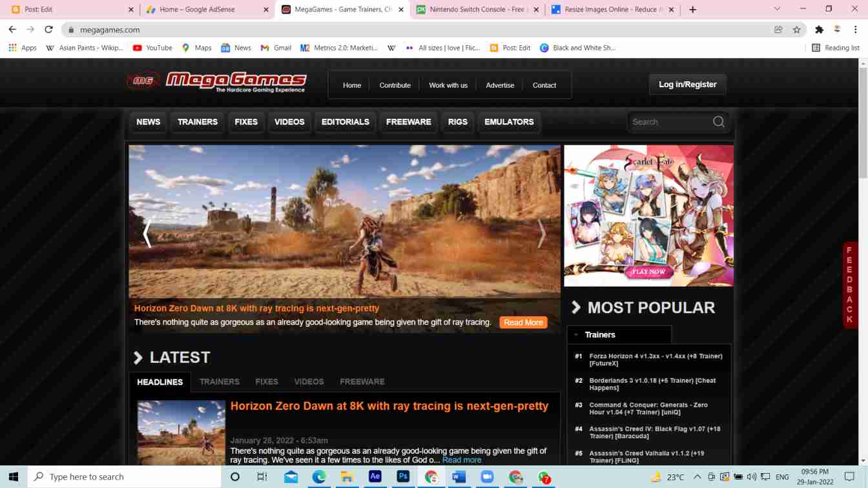
Task: Open red FEEDBACK side tab
Action: [x=850, y=285]
